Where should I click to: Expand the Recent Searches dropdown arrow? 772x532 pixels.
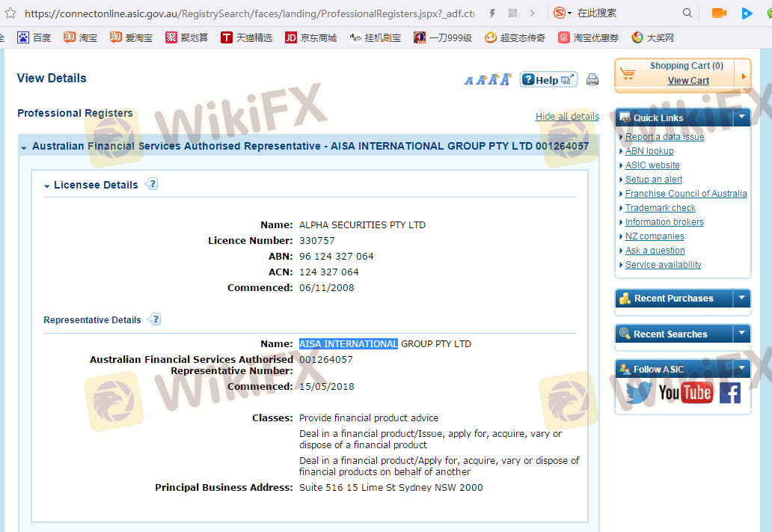(x=741, y=334)
